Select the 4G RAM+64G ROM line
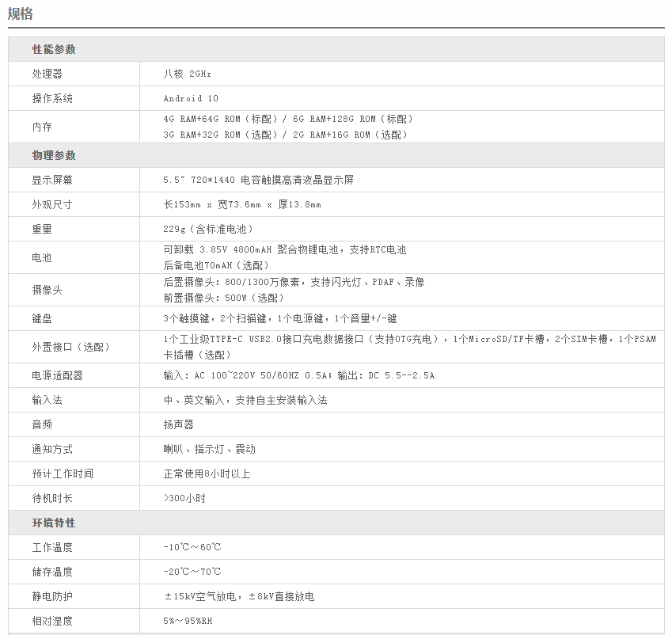The height and width of the screenshot is (635, 672). pos(288,119)
